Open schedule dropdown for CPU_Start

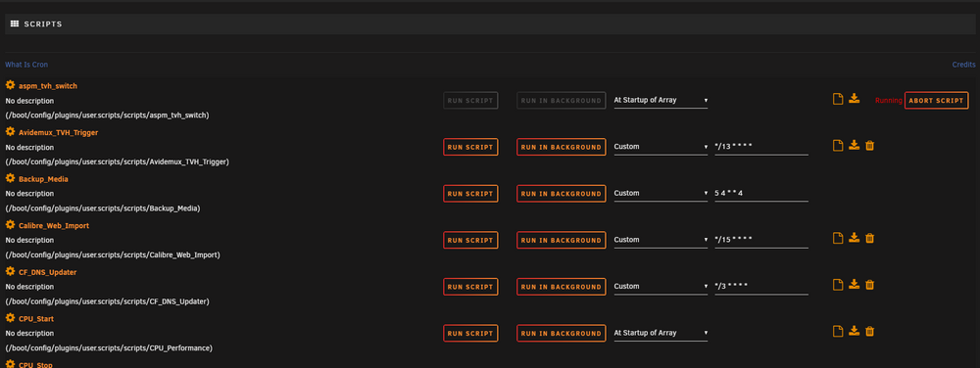[661, 333]
